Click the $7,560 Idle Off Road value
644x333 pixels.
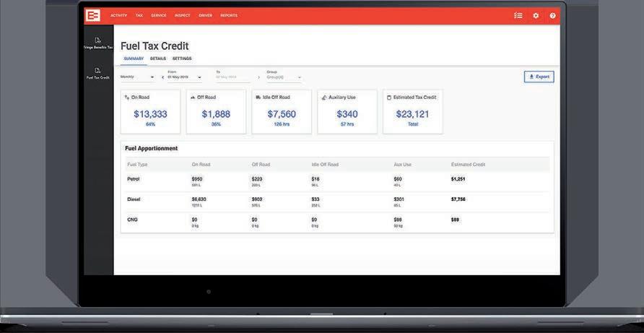pyautogui.click(x=282, y=114)
